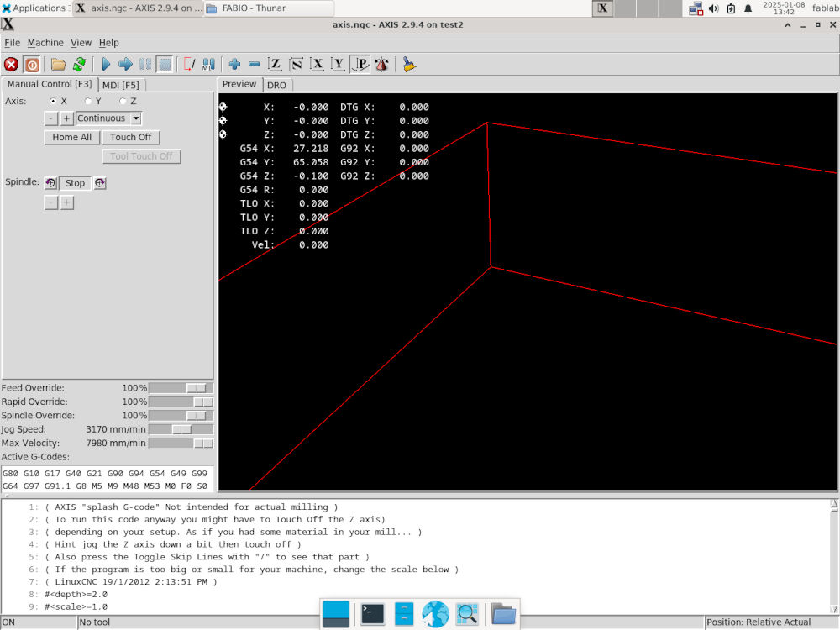Click the Stop program square icon
The width and height of the screenshot is (840, 630).
click(x=165, y=65)
